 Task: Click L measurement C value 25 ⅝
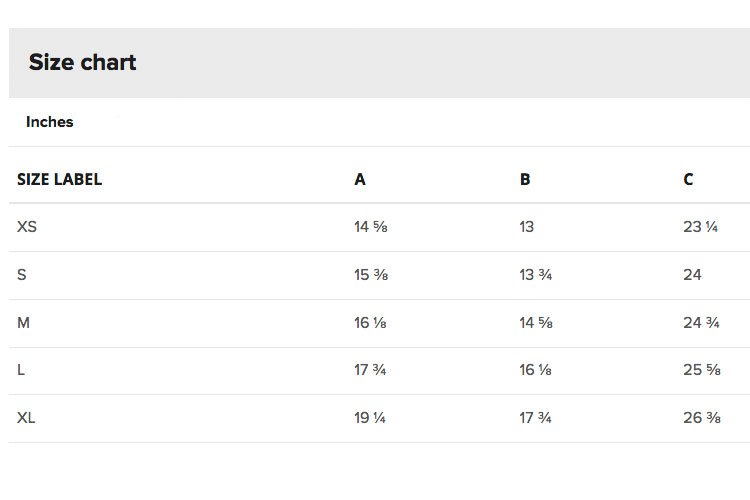click(x=702, y=370)
